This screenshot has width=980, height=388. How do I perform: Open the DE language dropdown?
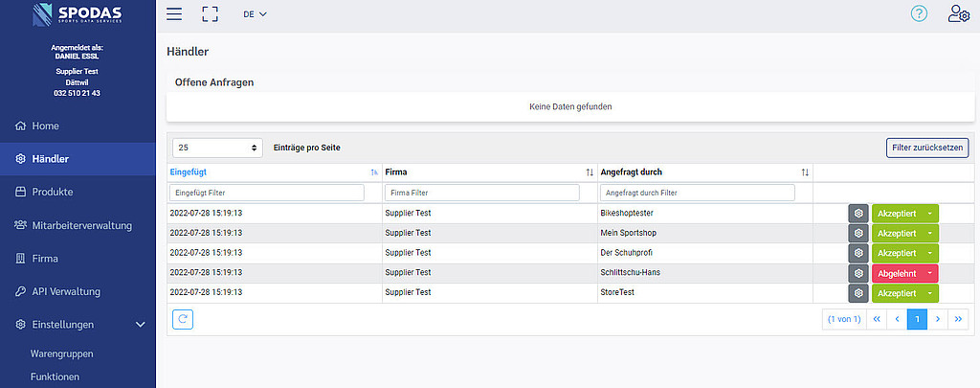coord(255,14)
